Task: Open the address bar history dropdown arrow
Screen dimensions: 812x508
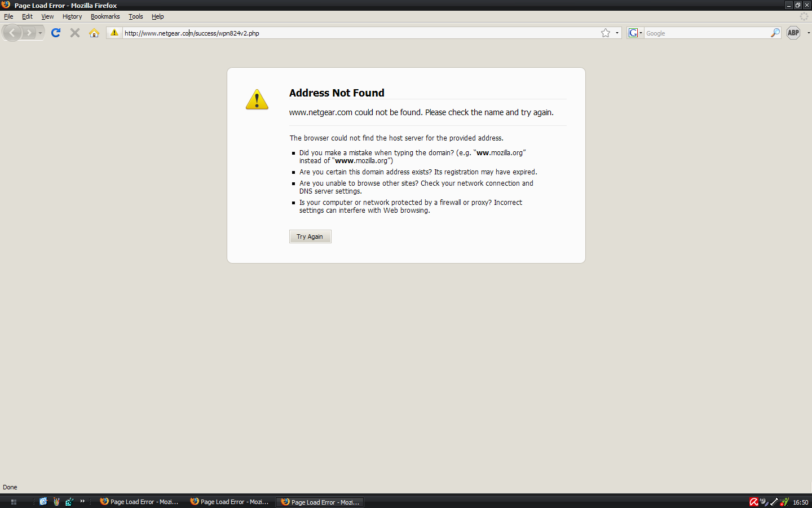Action: pyautogui.click(x=617, y=33)
